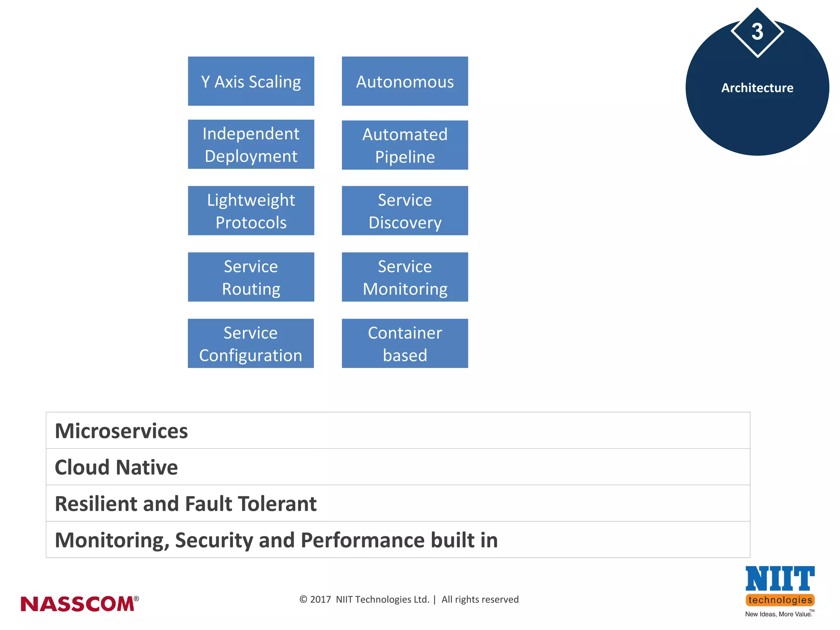The height and width of the screenshot is (630, 840).
Task: Select the Autonomous box
Action: pos(405,81)
